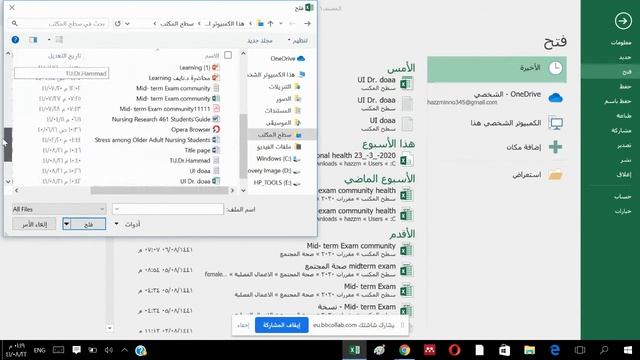640x360 pixels.
Task: Click New folder (مجلد جديد) button
Action: pos(260,40)
